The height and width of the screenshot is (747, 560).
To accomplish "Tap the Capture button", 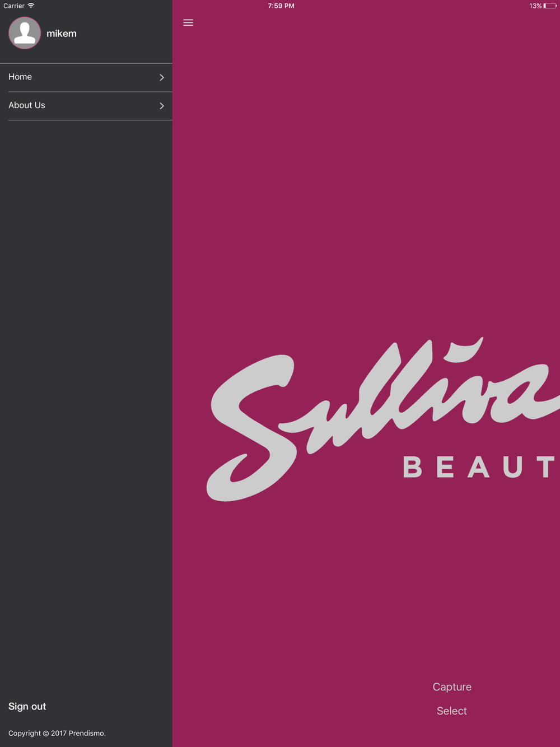I will [452, 687].
